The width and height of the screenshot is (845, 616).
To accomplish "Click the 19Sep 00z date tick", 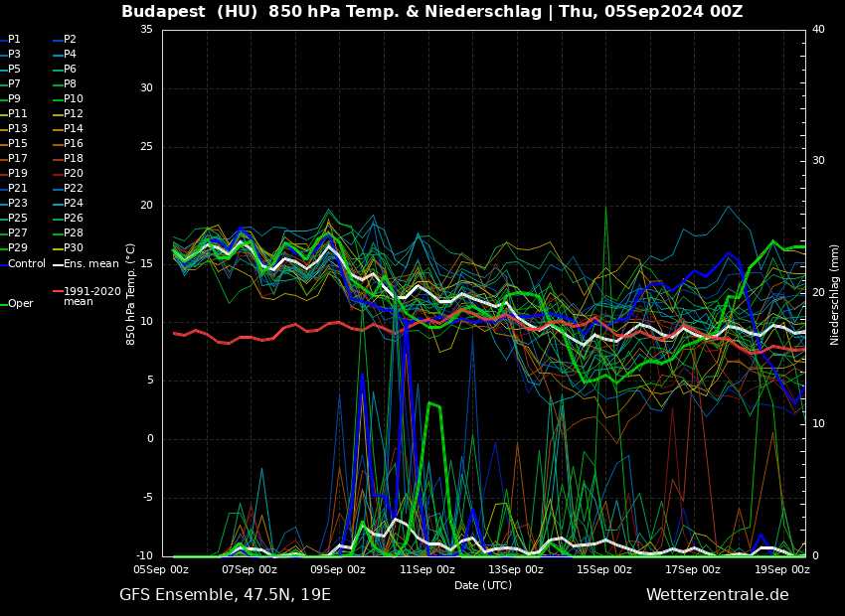I will [x=781, y=570].
